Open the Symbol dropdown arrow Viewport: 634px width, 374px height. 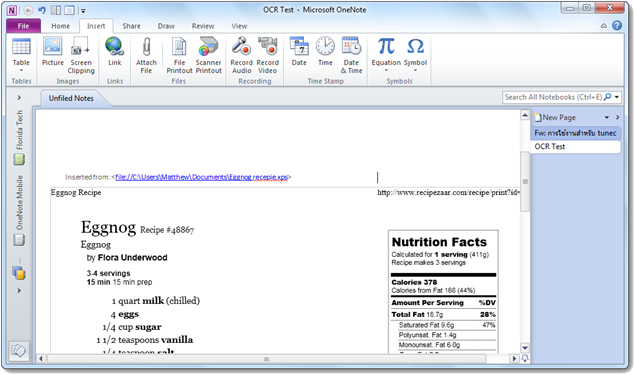415,71
